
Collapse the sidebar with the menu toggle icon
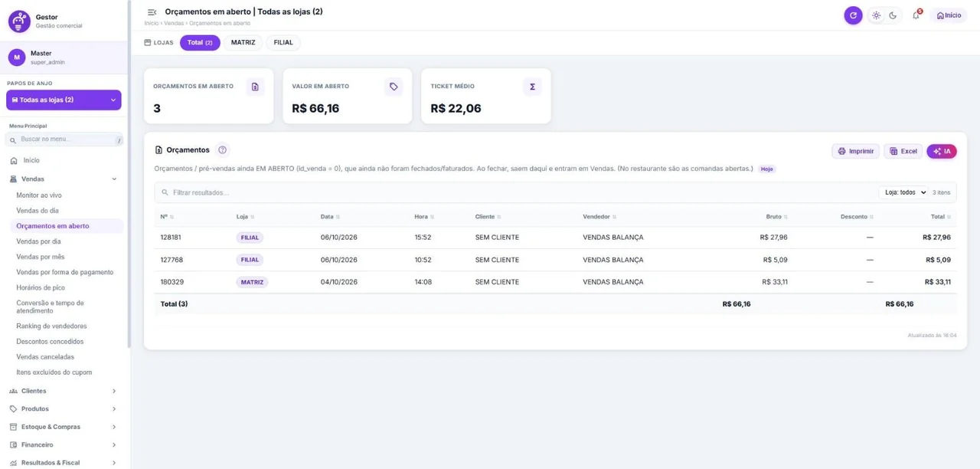152,12
